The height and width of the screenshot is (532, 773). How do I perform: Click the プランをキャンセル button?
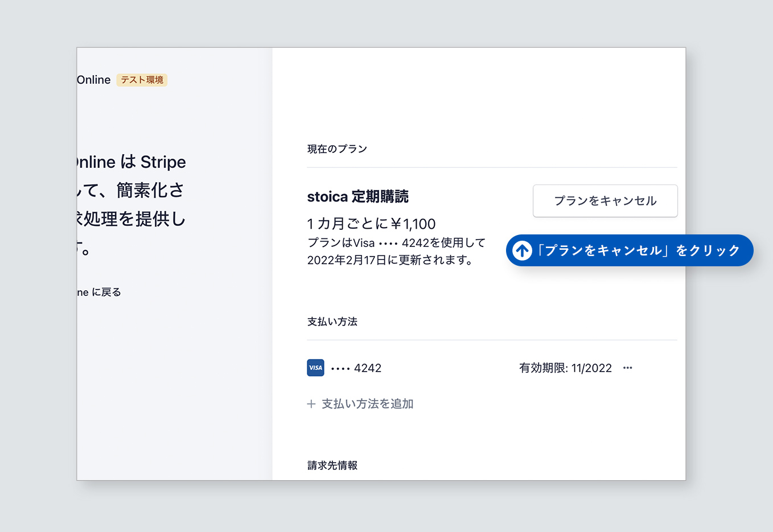click(605, 201)
